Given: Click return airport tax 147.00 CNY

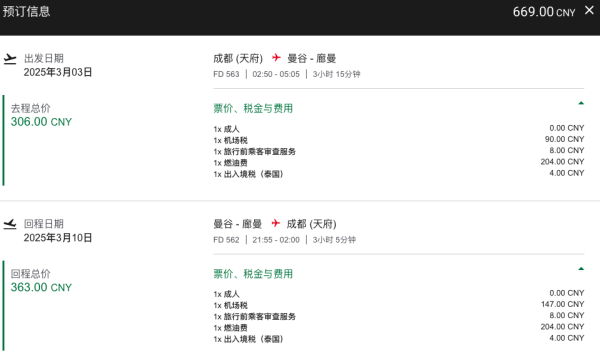Looking at the screenshot, I should 562,304.
